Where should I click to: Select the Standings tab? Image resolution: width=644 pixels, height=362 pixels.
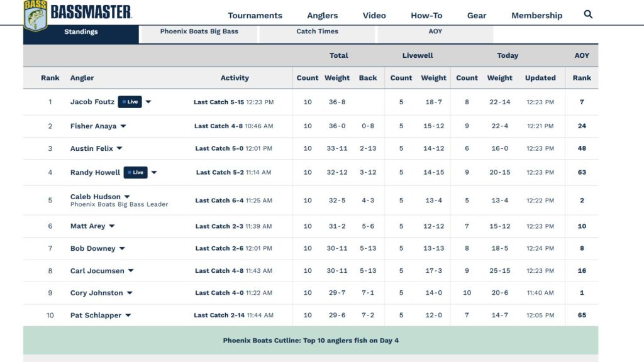[x=80, y=32]
